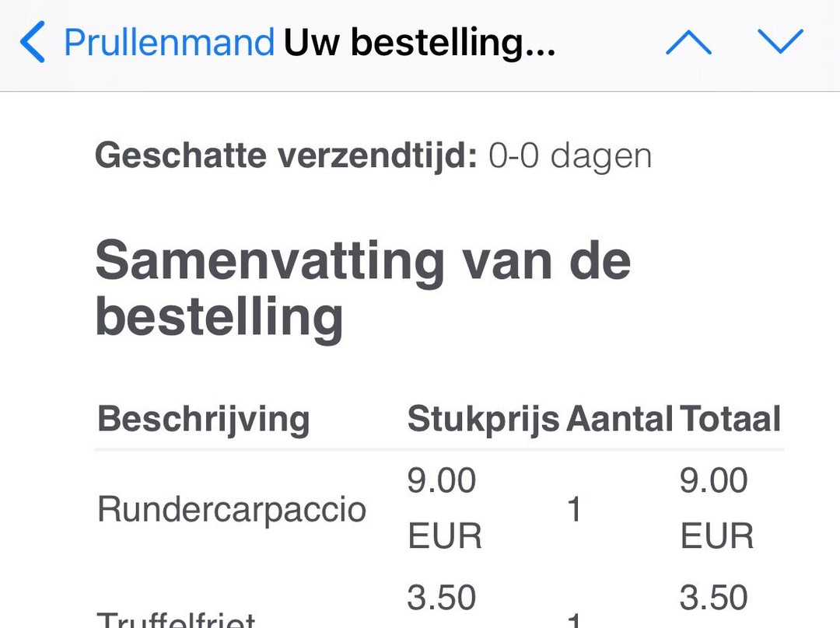Viewport: 840px width, 628px height.
Task: Select the Stukprijs column header
Action: 483,420
